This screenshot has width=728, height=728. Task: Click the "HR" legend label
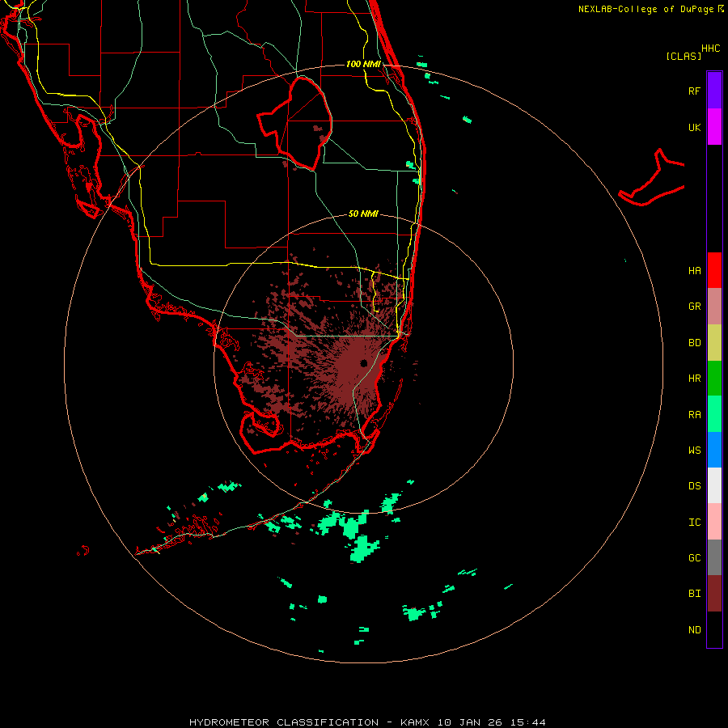694,379
